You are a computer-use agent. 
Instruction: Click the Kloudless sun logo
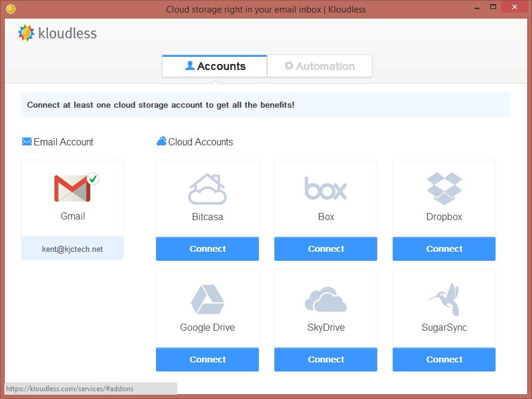point(26,33)
